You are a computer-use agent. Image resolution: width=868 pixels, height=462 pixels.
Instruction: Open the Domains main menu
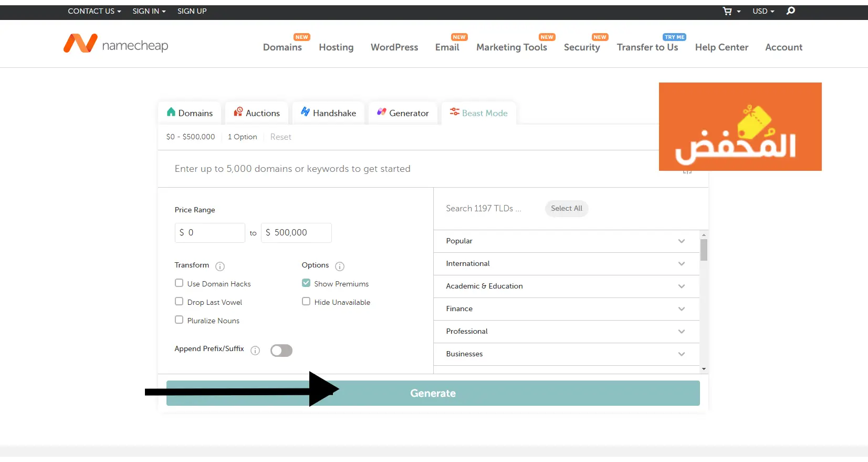click(283, 47)
